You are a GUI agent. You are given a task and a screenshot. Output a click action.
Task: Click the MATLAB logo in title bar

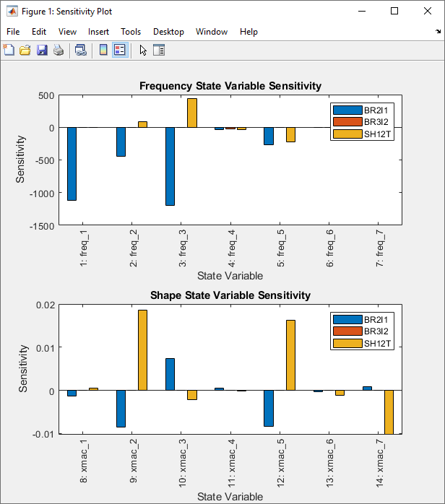(x=12, y=12)
